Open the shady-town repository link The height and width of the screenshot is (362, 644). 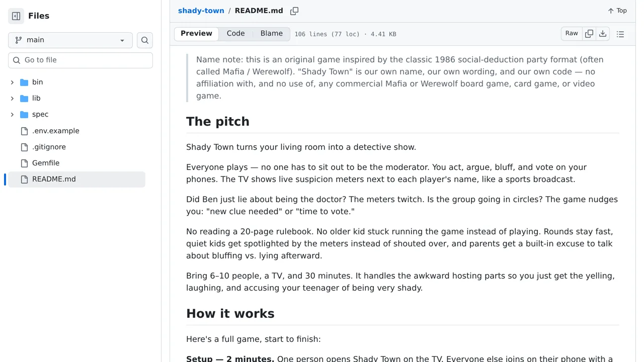tap(201, 11)
